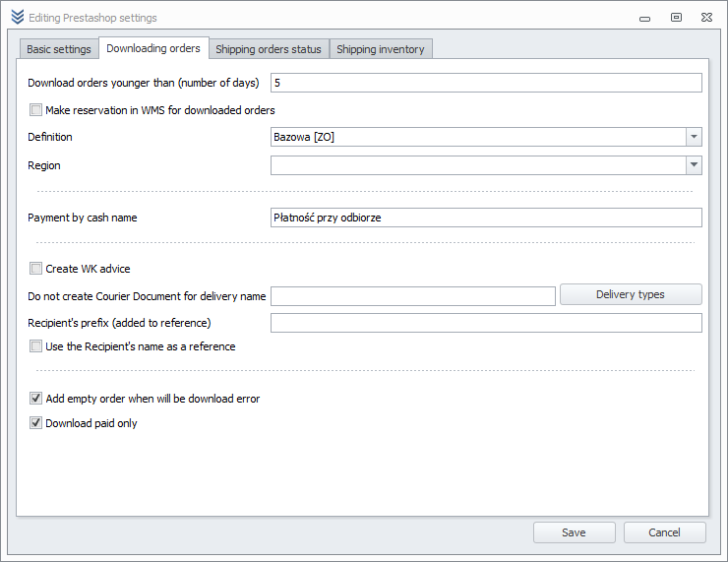Viewport: 728px width, 562px height.
Task: Toggle the Download paid only checkbox
Action: 35,423
